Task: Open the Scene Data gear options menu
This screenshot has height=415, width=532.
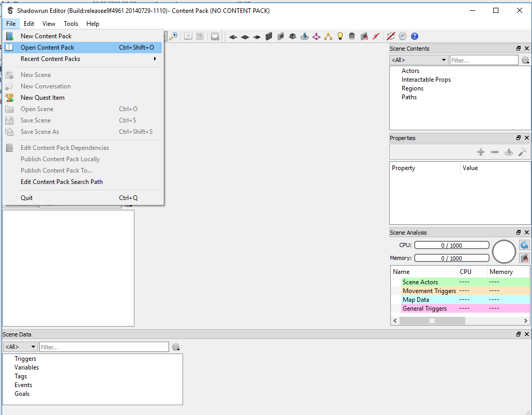Action: (176, 347)
